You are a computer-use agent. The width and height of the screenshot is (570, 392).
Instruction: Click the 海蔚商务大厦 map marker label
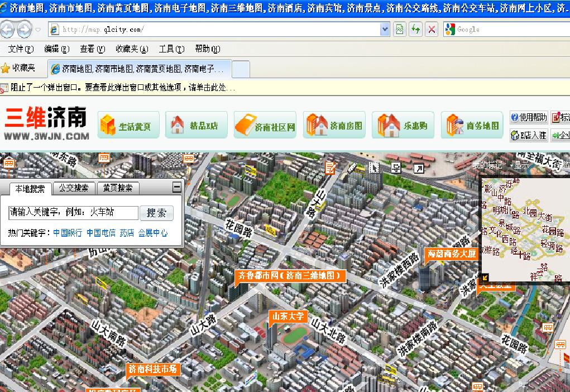[x=452, y=254]
